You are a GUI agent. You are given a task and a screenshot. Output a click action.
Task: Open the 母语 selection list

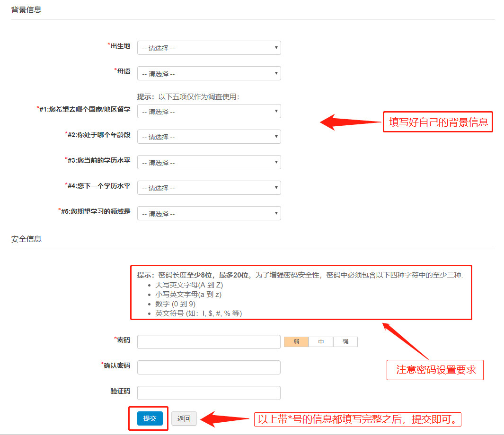(208, 73)
